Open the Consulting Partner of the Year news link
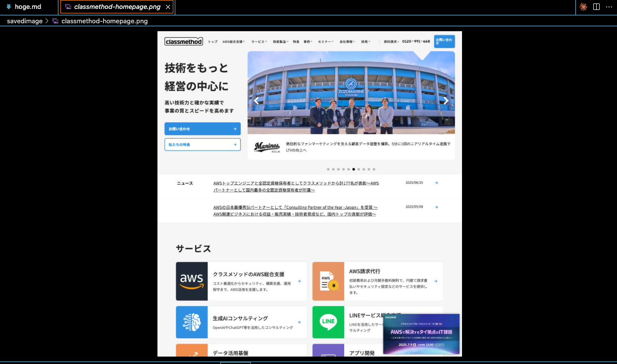This screenshot has width=617, height=364. coord(296,210)
